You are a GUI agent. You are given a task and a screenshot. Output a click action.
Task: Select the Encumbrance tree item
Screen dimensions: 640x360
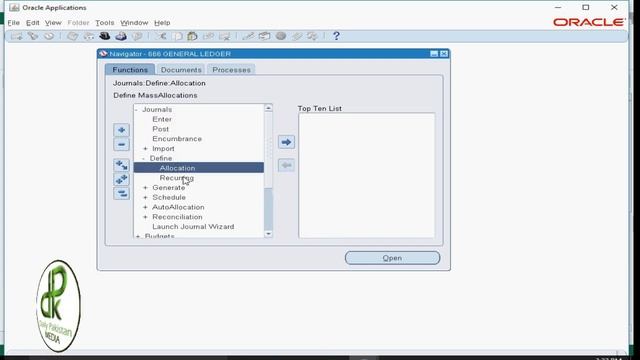(177, 139)
